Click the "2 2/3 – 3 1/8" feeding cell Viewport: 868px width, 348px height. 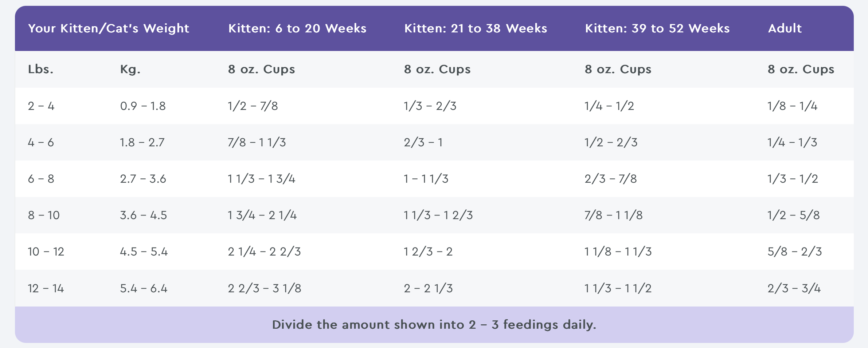click(265, 288)
